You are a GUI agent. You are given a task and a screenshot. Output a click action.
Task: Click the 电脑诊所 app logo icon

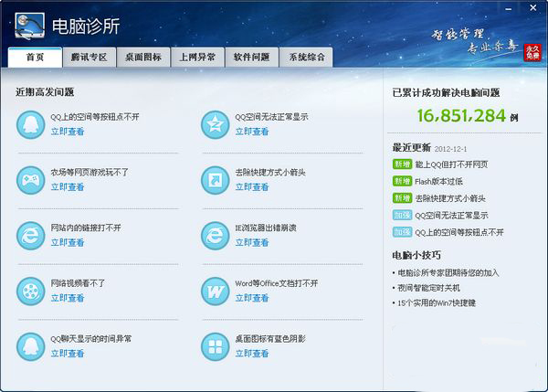pyautogui.click(x=30, y=26)
